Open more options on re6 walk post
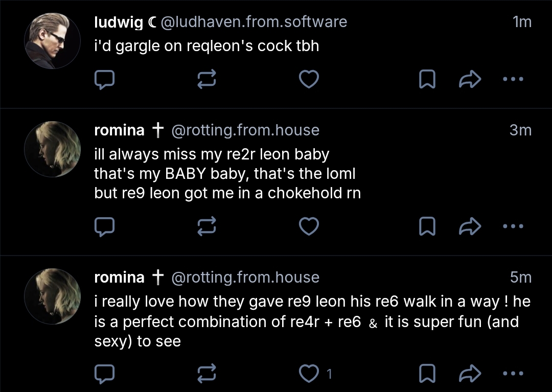Screen dimensions: 552x392 (513, 374)
